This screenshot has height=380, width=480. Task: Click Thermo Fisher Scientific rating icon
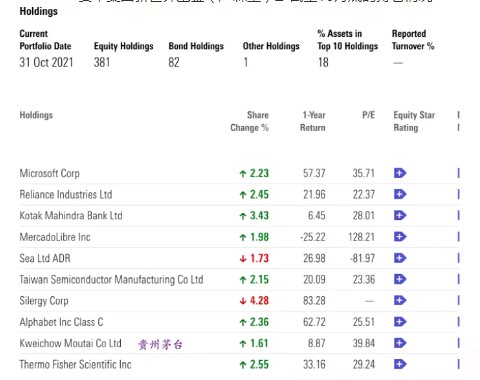[x=400, y=364]
